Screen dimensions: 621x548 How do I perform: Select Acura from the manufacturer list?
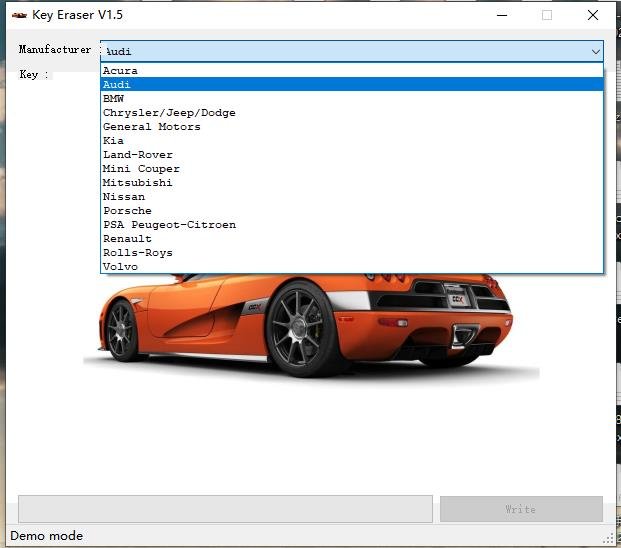120,71
